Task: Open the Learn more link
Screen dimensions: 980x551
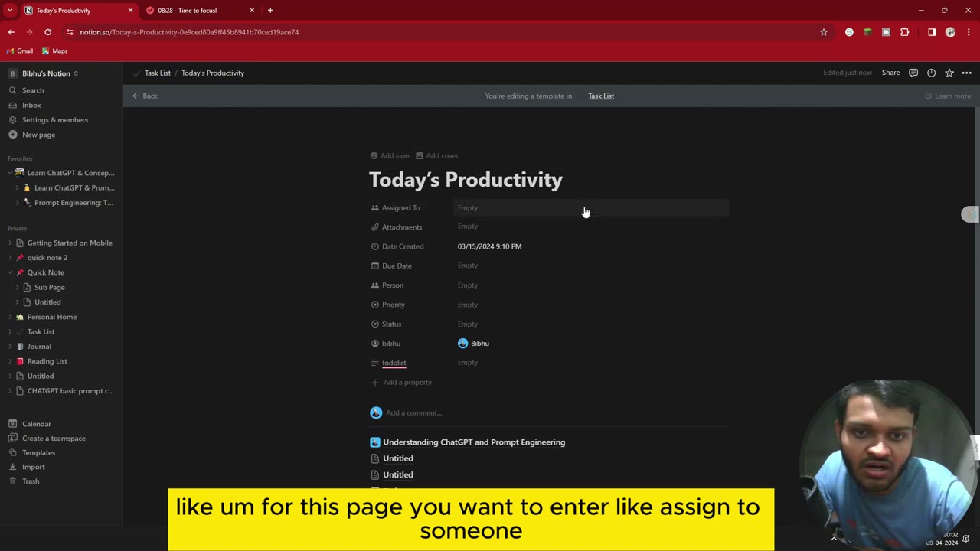Action: pos(948,96)
